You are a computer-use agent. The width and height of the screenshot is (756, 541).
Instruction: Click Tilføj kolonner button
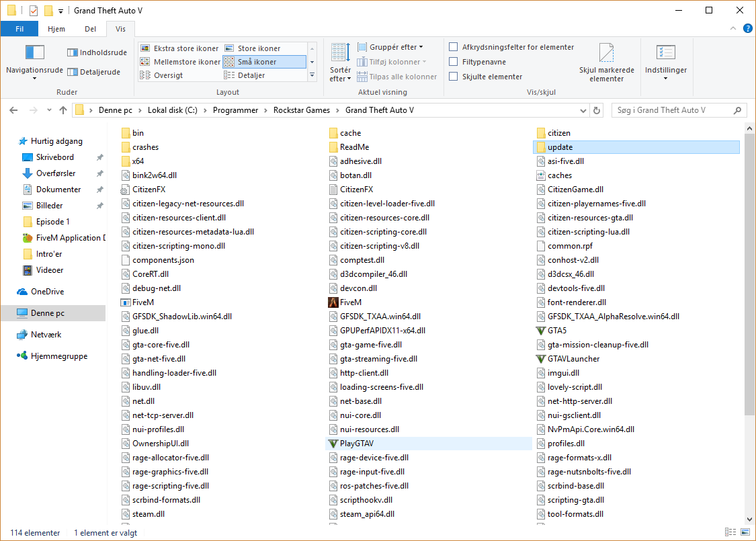[x=392, y=62]
